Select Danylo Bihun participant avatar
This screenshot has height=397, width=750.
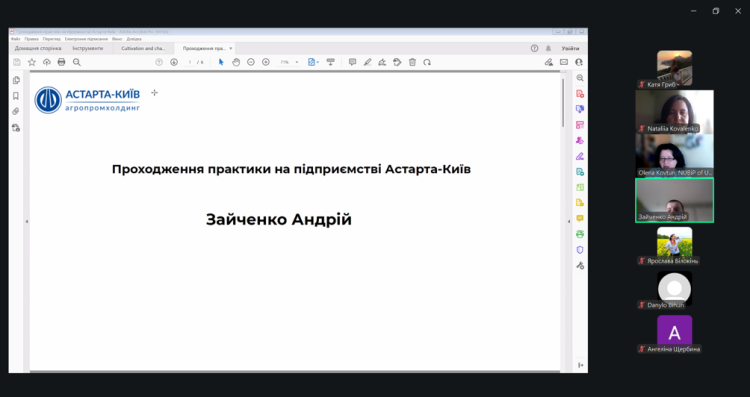(x=674, y=289)
